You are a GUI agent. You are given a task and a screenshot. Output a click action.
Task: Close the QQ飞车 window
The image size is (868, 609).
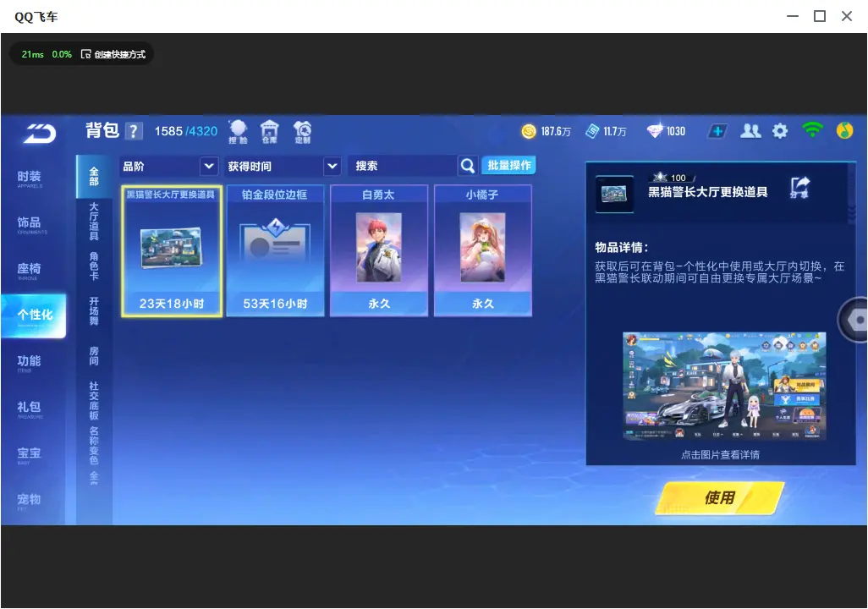click(x=847, y=16)
